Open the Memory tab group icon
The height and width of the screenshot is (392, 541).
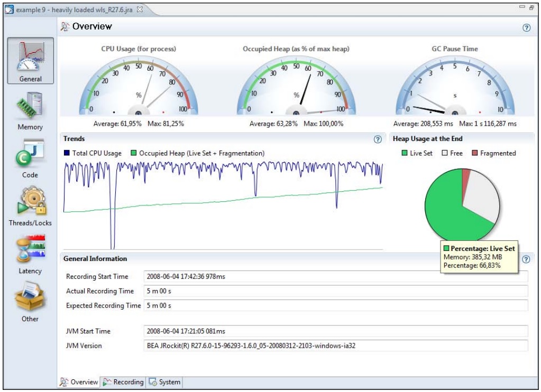coord(30,111)
